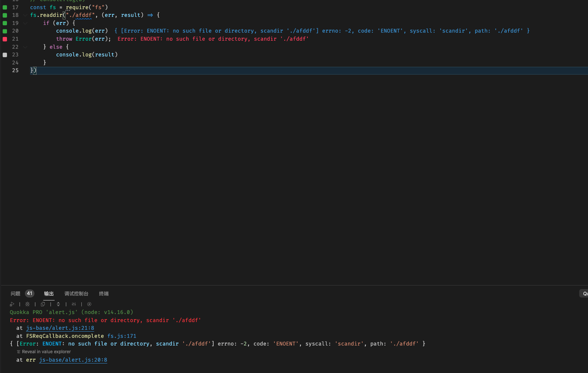Click green coverage indicator on line 20
The image size is (588, 373).
[5, 31]
